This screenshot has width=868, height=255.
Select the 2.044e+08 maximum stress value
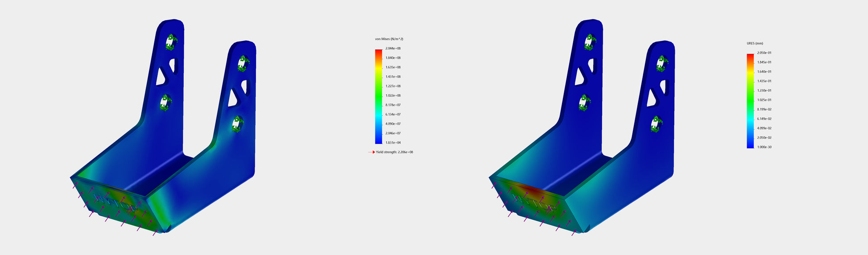click(x=393, y=49)
